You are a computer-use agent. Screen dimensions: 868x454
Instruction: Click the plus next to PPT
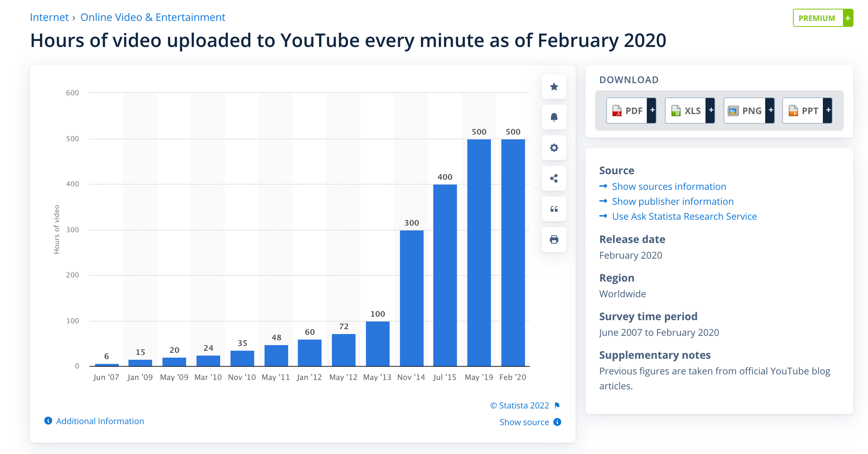[x=828, y=110]
